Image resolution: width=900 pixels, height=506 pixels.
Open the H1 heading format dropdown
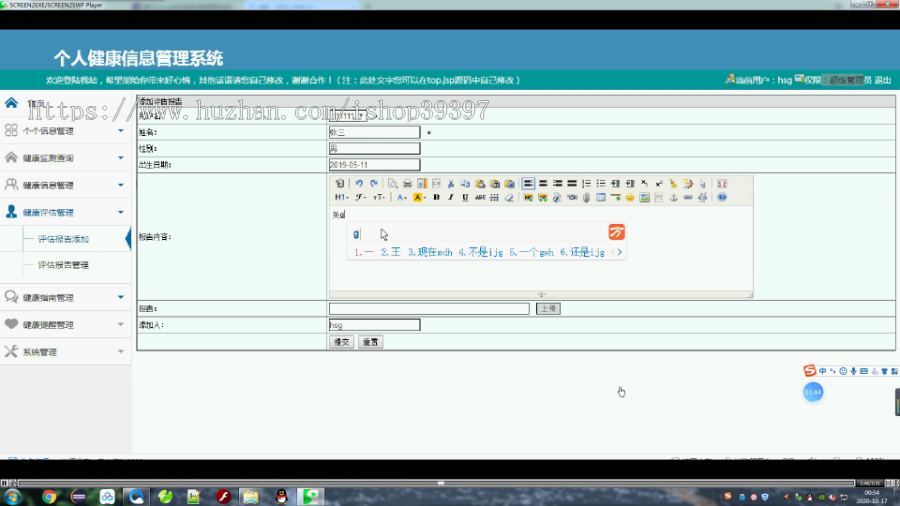pyautogui.click(x=342, y=197)
